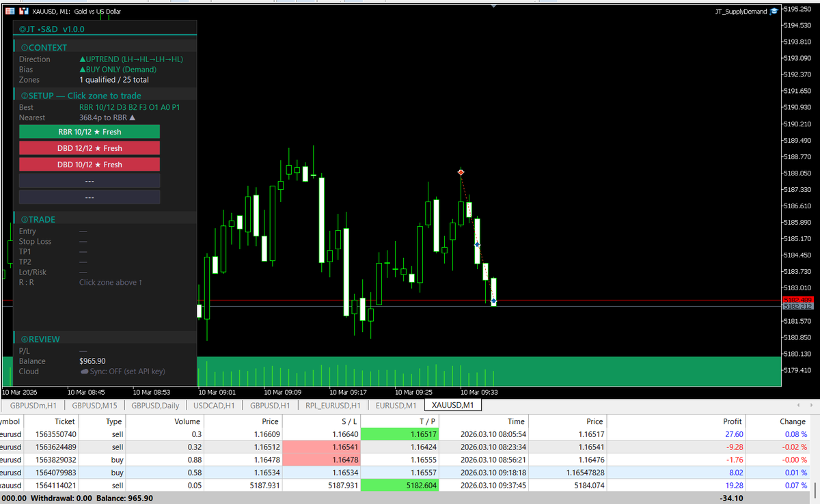Click the 5188.050 price scale label

coord(797,173)
